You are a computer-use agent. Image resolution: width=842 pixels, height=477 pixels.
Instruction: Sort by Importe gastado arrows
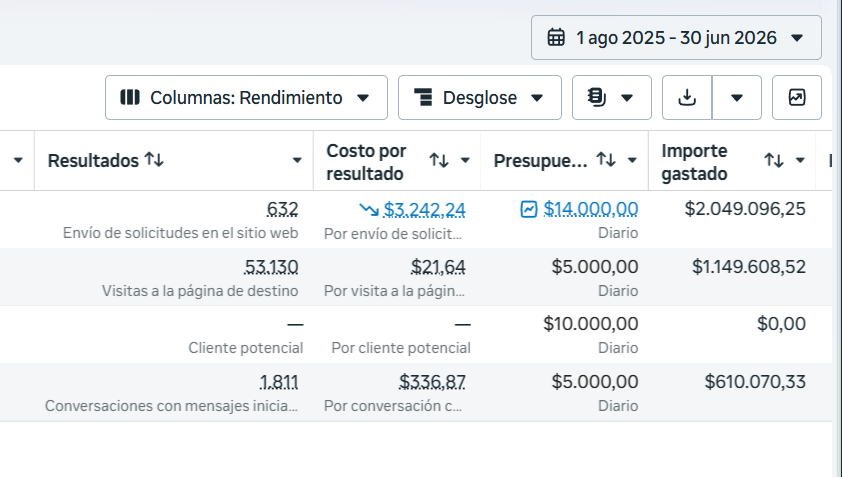[774, 160]
